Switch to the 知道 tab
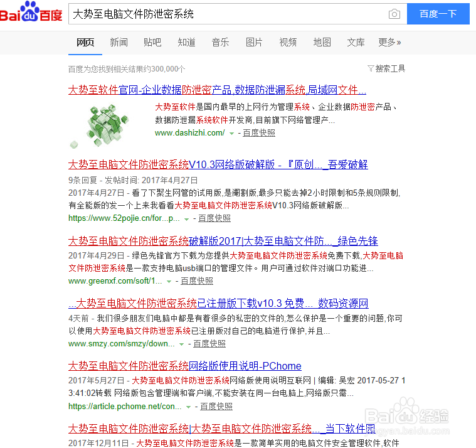The image size is (476, 448). [x=186, y=42]
